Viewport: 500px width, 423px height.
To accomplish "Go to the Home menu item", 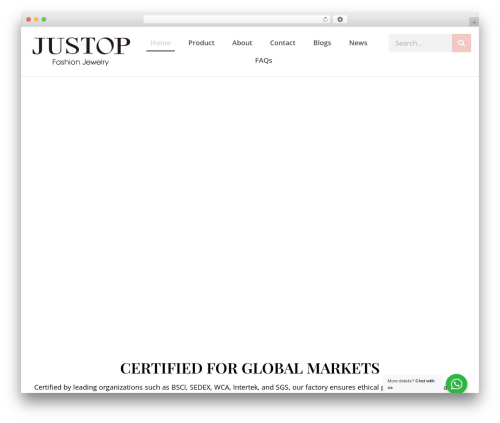I will coord(160,43).
